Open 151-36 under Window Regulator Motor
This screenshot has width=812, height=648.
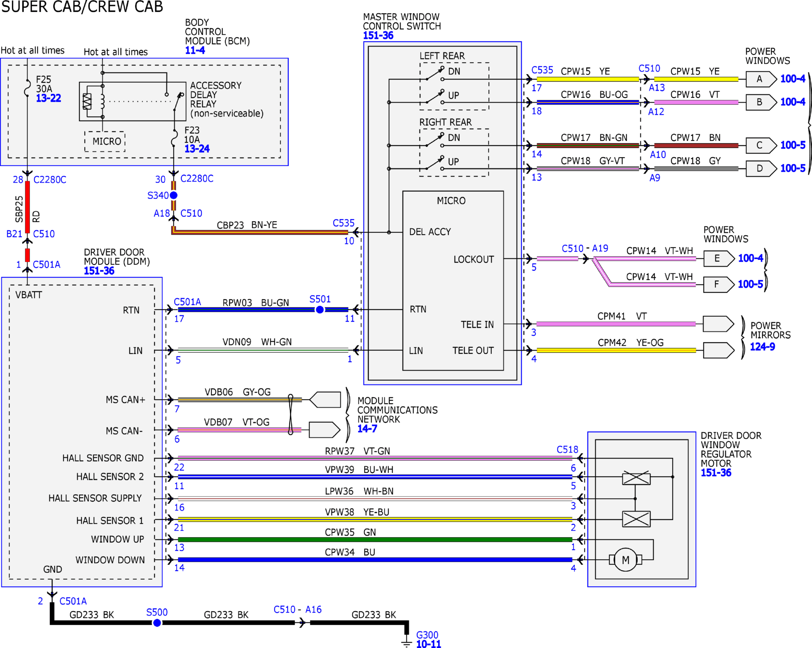pos(716,473)
